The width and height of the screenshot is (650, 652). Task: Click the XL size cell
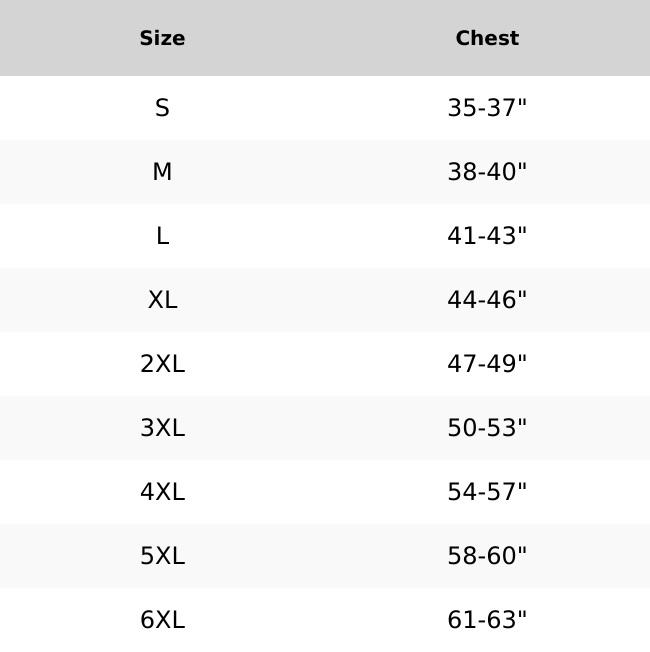(162, 300)
